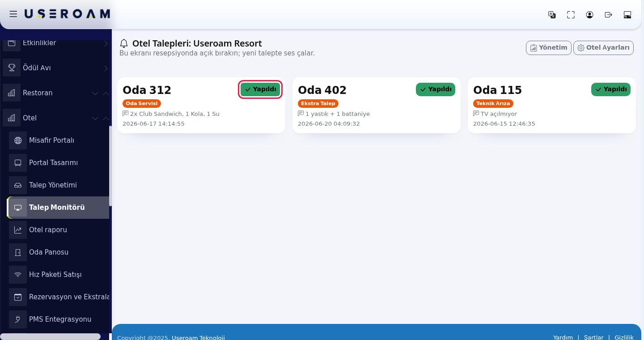This screenshot has width=644, height=340.
Task: Mark Oda 115 request as Yapıldı
Action: pos(611,89)
